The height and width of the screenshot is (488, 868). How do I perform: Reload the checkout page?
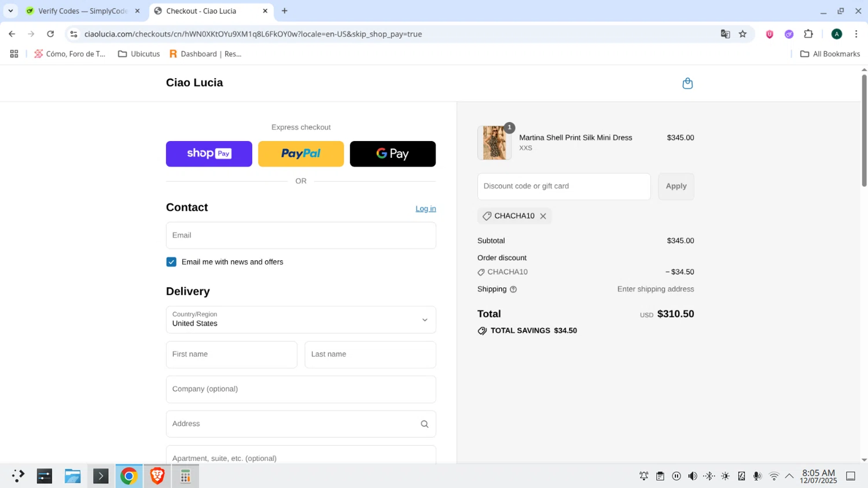coord(50,34)
